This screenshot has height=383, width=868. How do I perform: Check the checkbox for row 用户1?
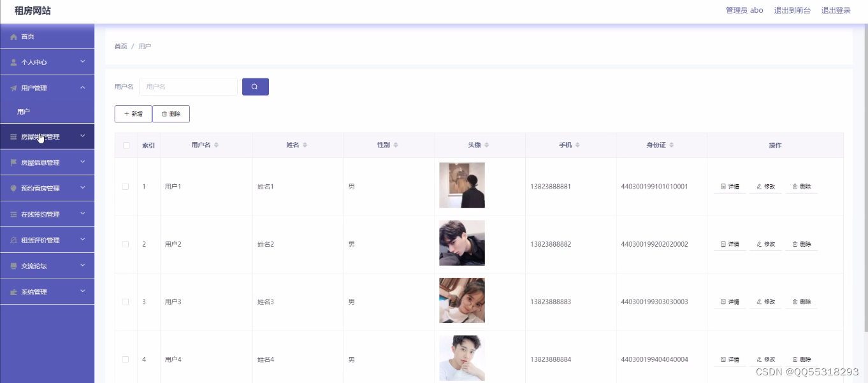coord(126,187)
